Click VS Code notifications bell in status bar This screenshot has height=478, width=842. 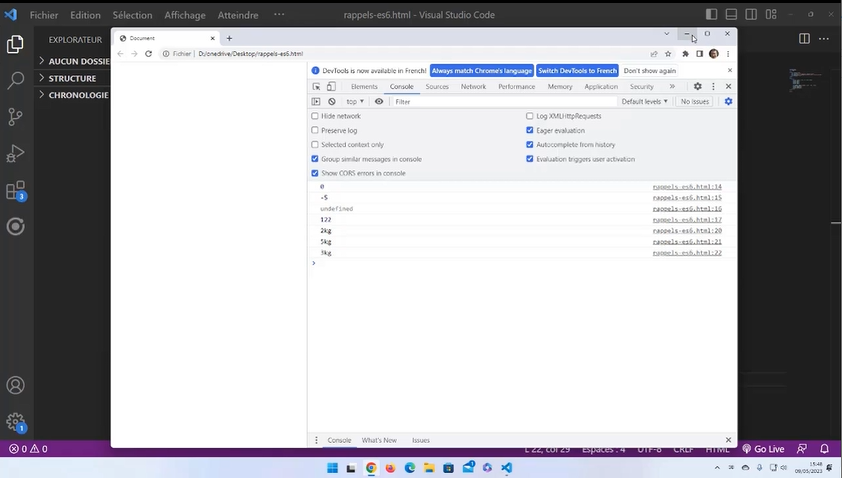[x=825, y=448]
